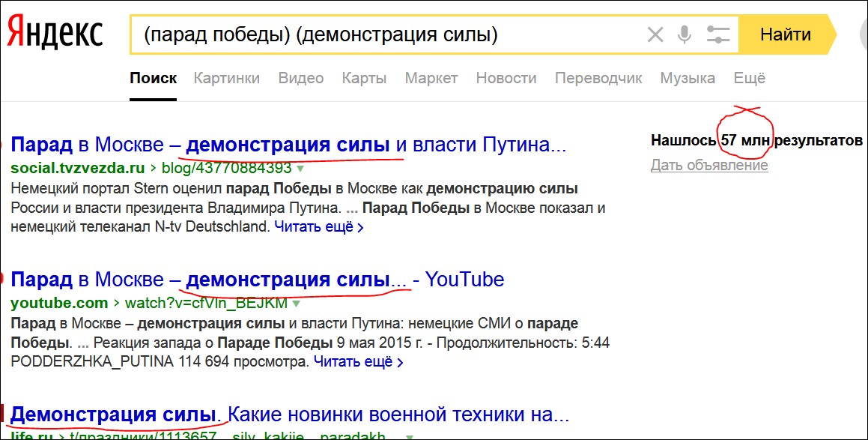The image size is (868, 440).
Task: Open the Переводчик tab
Action: point(598,78)
